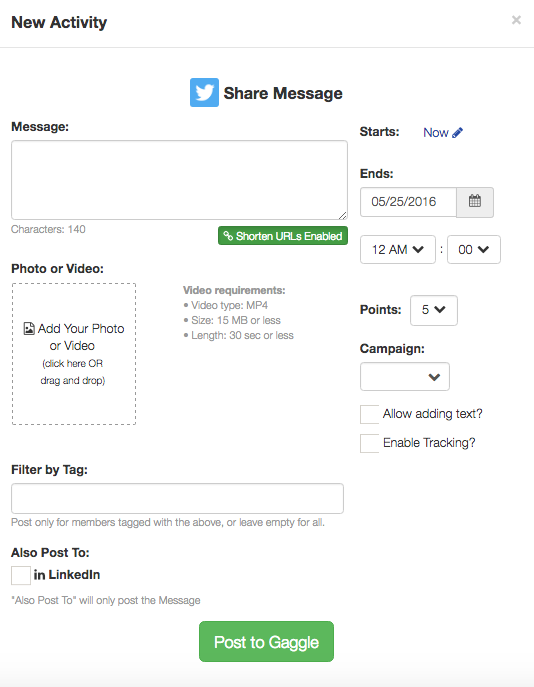Image resolution: width=534 pixels, height=687 pixels.
Task: Grab the message box resize handle
Action: pos(343,215)
